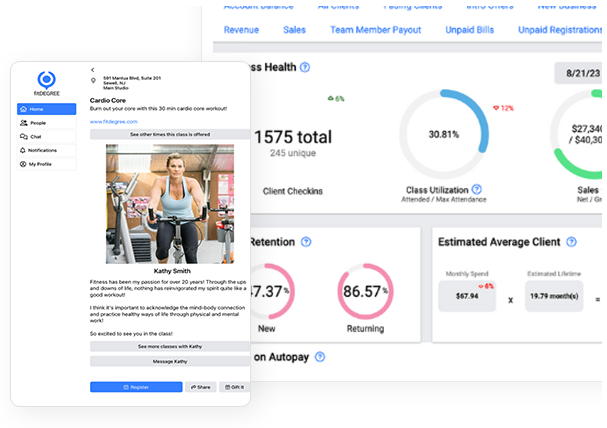
Task: Open help icon next to on Autopay
Action: click(x=320, y=357)
